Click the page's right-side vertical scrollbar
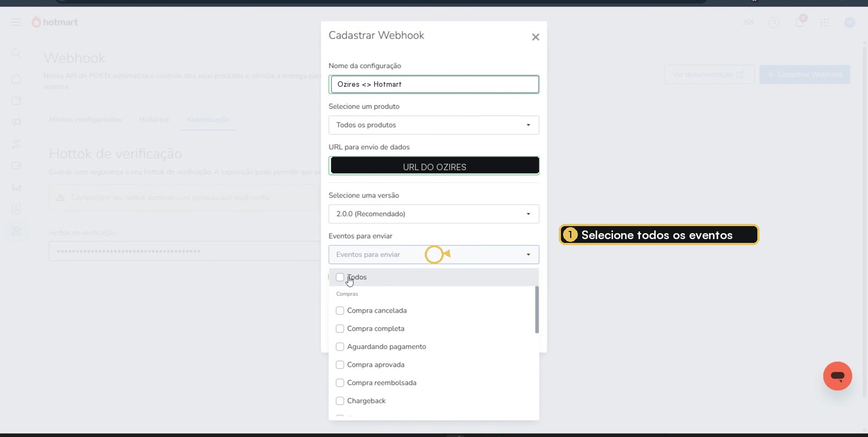 click(865, 222)
